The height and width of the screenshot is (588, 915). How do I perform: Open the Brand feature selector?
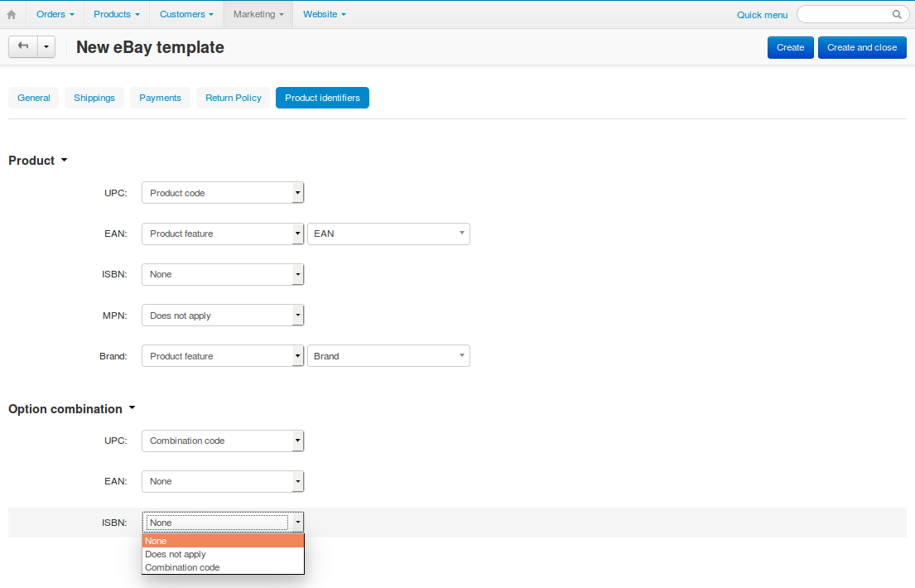pos(388,356)
